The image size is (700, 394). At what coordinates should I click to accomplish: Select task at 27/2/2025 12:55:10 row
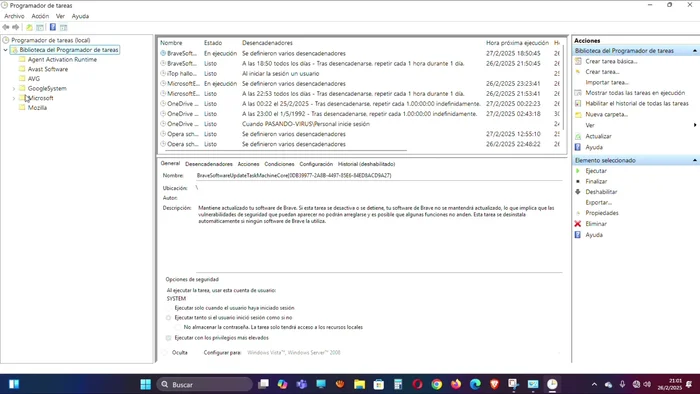(360, 134)
